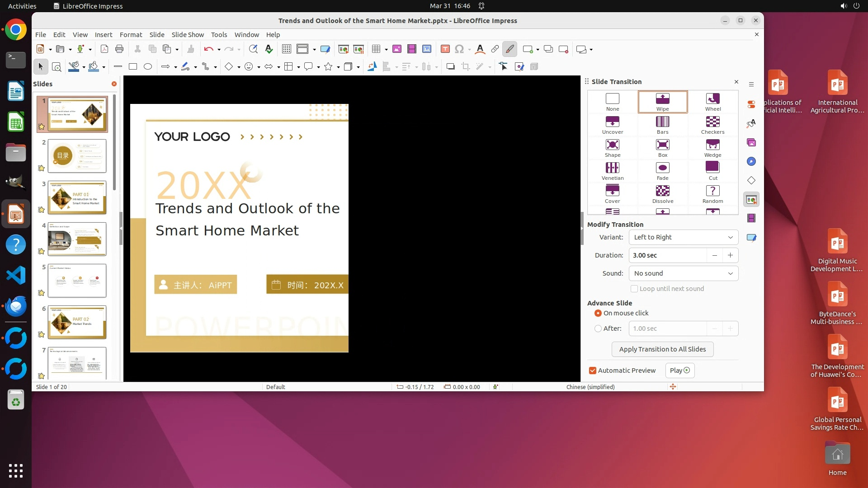Select the Rectangle drawing tool
Image resolution: width=868 pixels, height=488 pixels.
pyautogui.click(x=132, y=67)
